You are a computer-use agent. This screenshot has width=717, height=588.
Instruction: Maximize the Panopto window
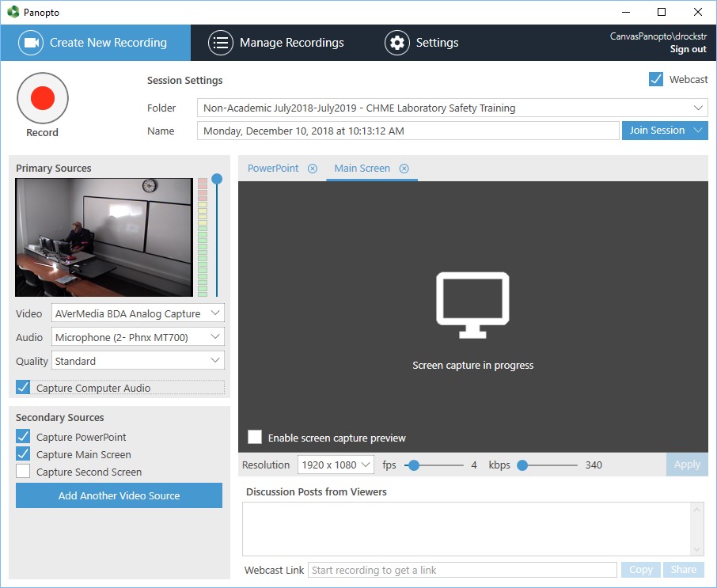[662, 12]
